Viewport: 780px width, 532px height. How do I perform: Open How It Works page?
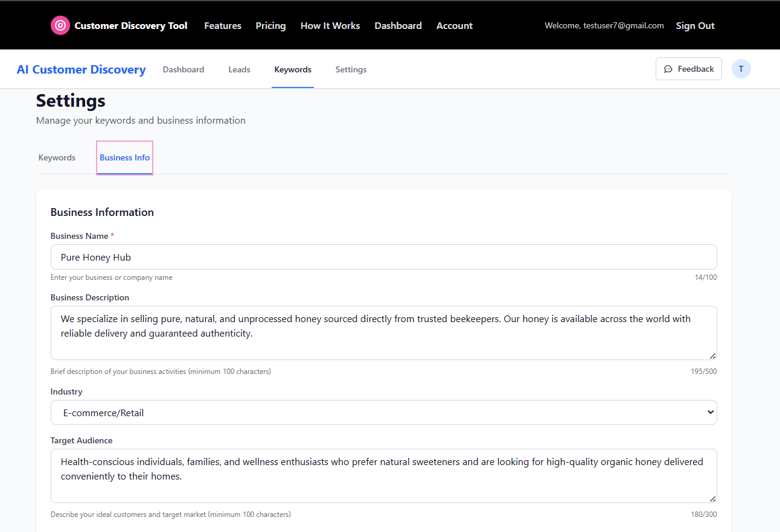[x=330, y=25]
